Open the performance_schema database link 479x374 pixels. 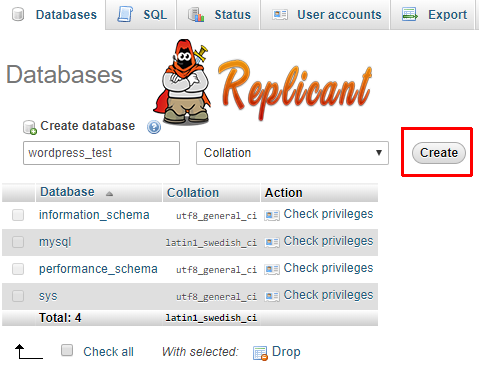(98, 269)
